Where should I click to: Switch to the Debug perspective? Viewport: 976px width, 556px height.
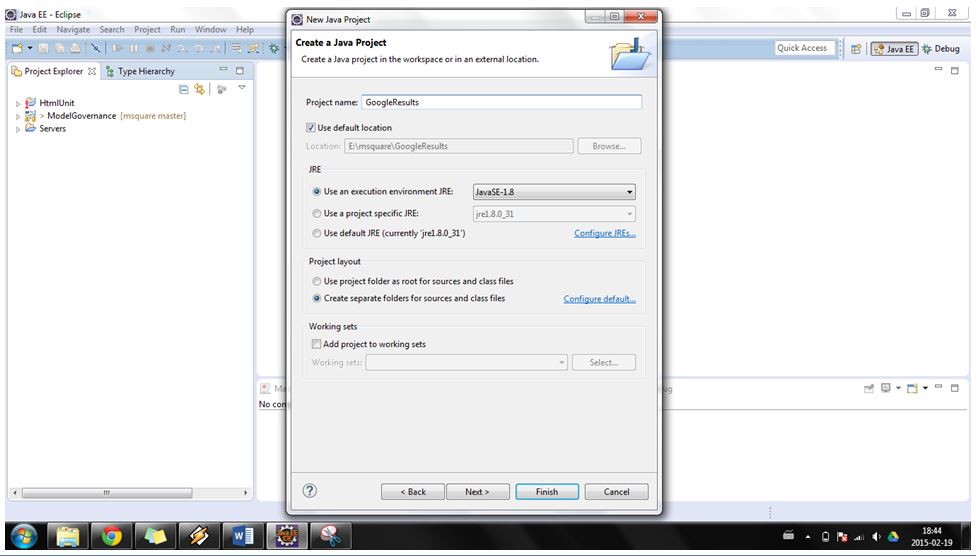(941, 49)
